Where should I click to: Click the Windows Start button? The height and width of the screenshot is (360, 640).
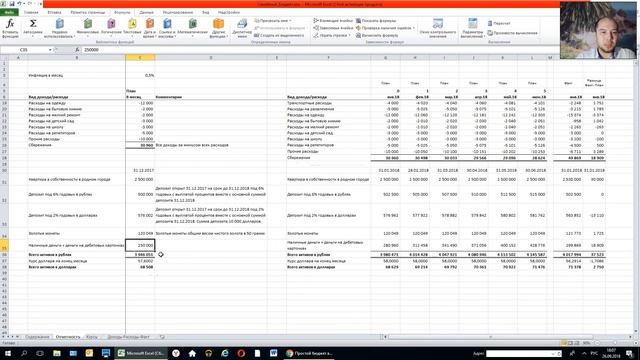click(x=7, y=353)
